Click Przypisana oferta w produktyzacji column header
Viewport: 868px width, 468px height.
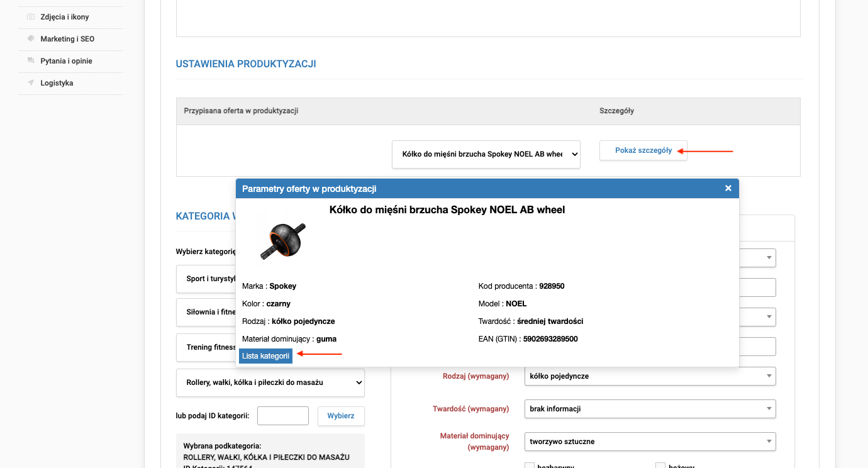pos(241,111)
